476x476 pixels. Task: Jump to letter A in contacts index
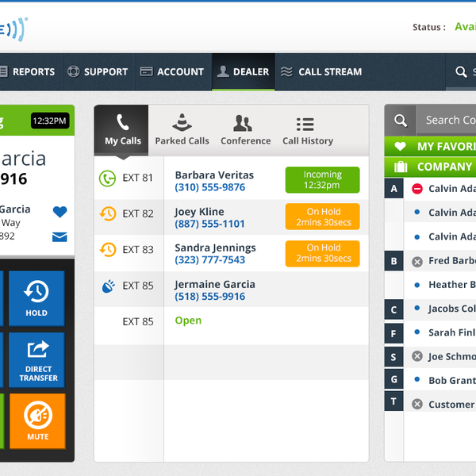coord(393,189)
